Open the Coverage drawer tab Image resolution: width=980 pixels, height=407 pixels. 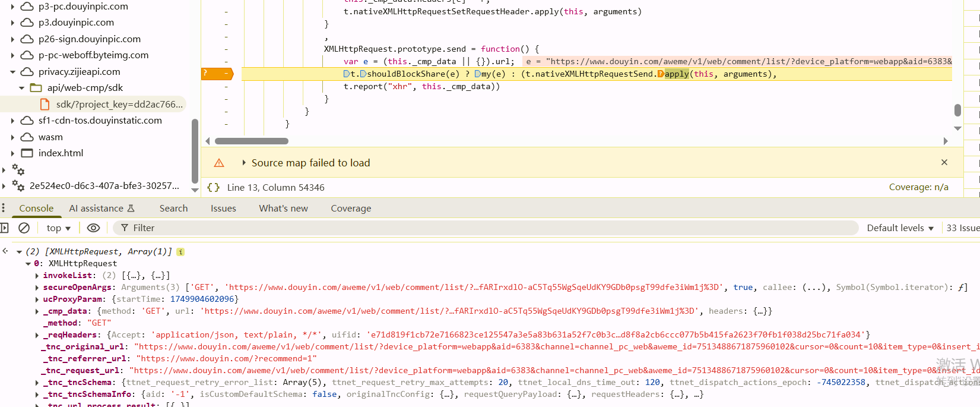pyautogui.click(x=351, y=209)
